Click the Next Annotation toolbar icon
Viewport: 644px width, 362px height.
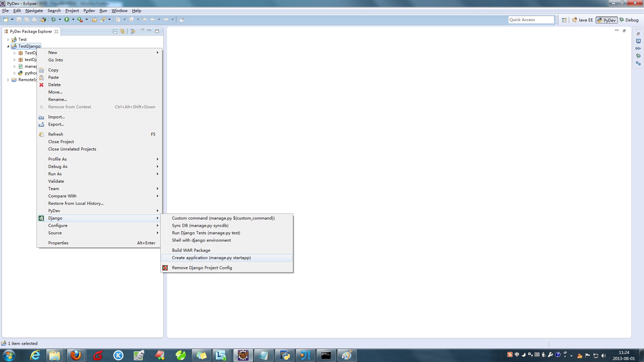[x=118, y=19]
